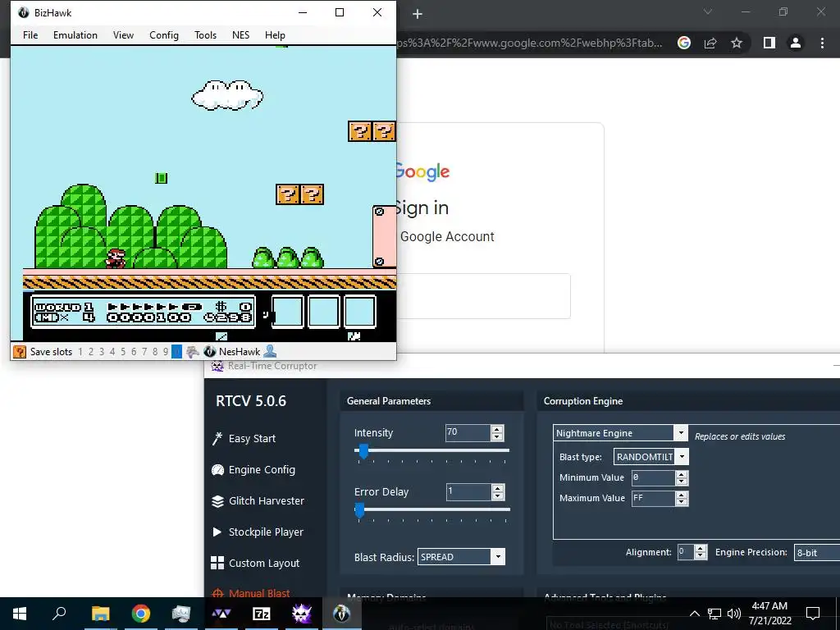Click the Maximum Value FF field
This screenshot has width=840, height=630.
653,498
